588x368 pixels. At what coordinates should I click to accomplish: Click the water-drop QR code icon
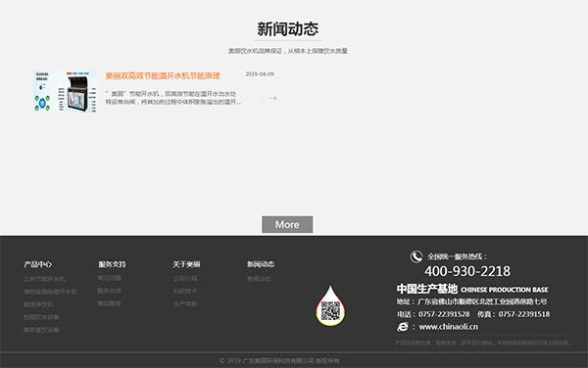point(330,306)
